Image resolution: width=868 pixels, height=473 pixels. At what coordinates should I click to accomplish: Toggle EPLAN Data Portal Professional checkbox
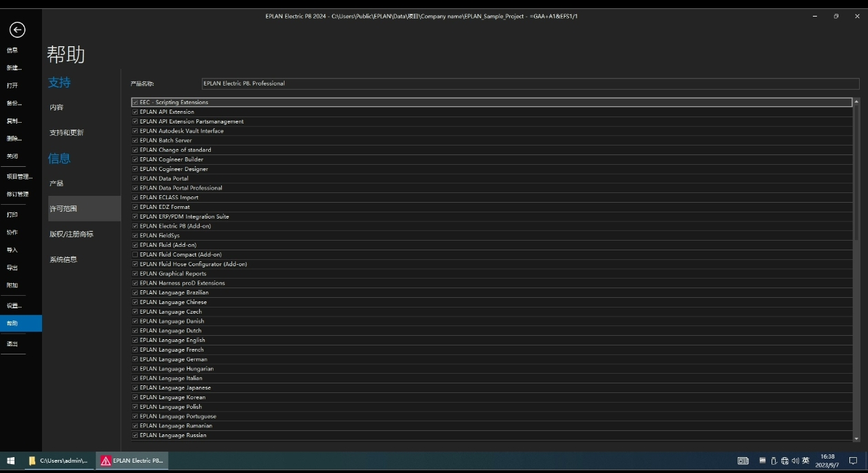click(135, 188)
